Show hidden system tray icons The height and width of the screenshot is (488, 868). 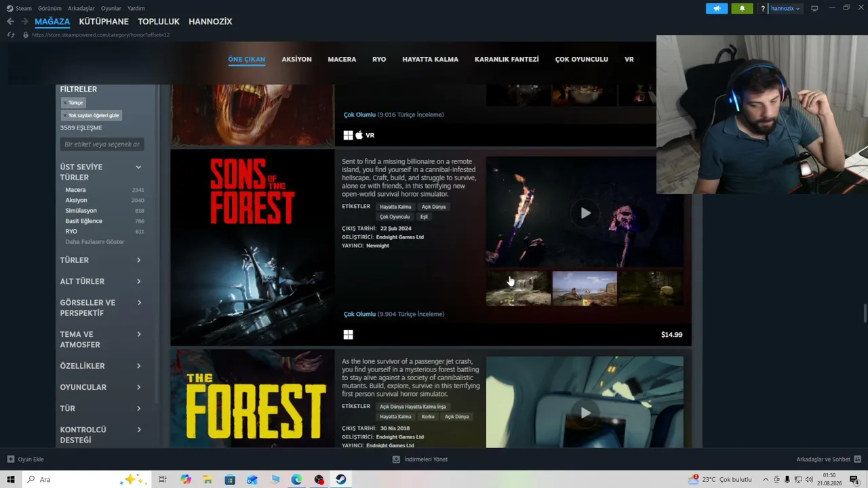[x=766, y=480]
